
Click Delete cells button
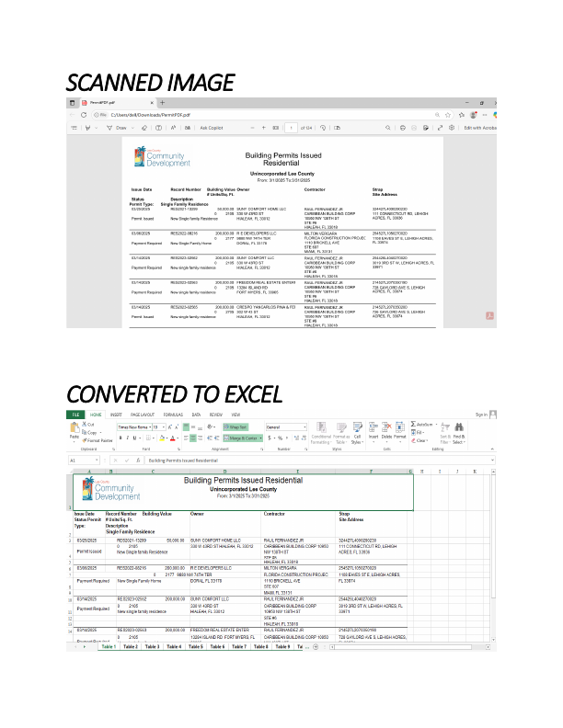[x=386, y=430]
